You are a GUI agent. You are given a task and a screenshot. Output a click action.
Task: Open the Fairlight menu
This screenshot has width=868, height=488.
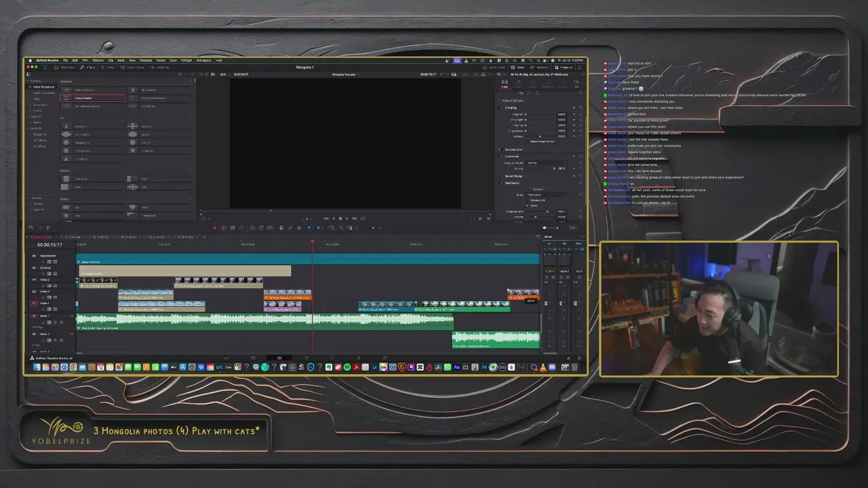click(186, 60)
